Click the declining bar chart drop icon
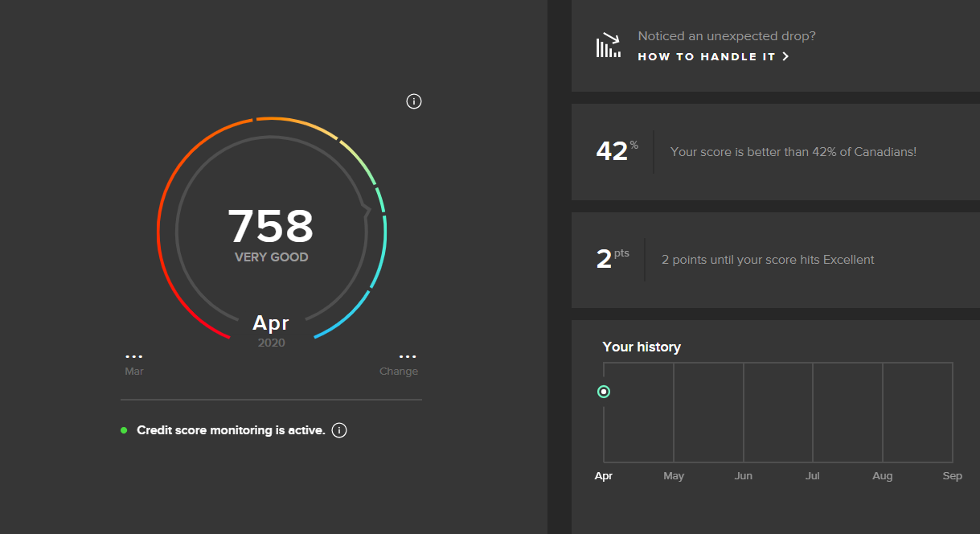The height and width of the screenshot is (534, 980). point(608,45)
